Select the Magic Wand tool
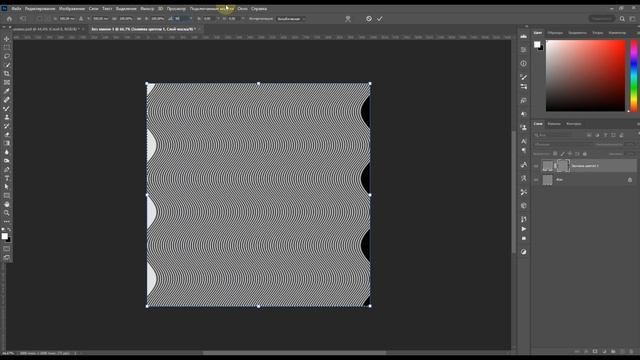This screenshot has height=360, width=640. (x=7, y=65)
